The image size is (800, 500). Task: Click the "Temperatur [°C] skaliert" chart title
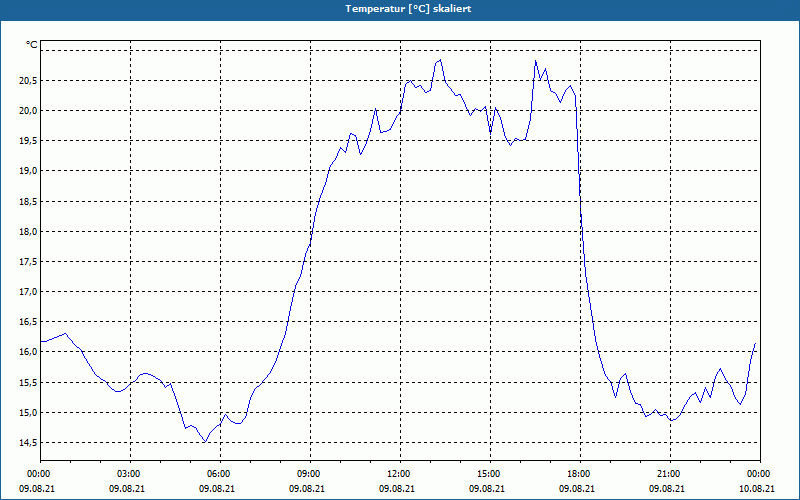point(408,9)
